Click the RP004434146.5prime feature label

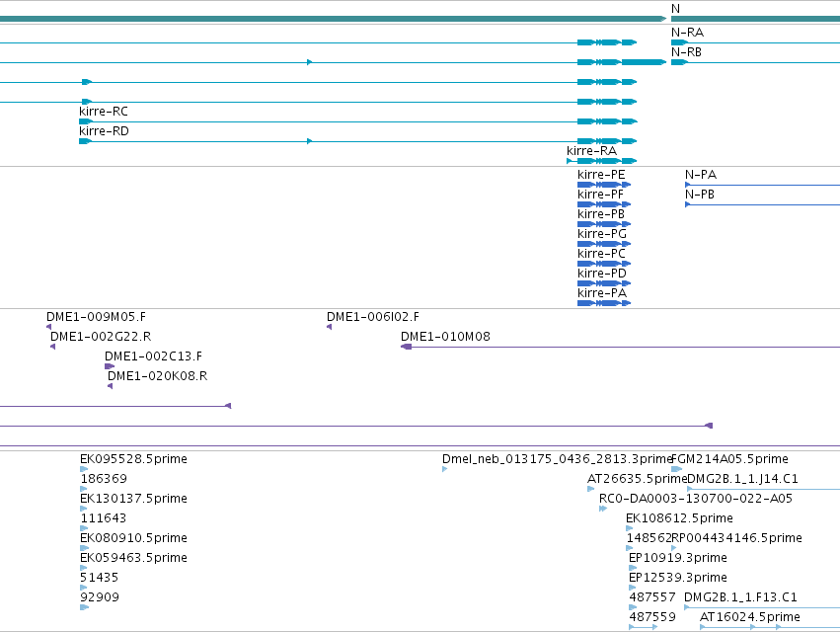click(x=736, y=537)
